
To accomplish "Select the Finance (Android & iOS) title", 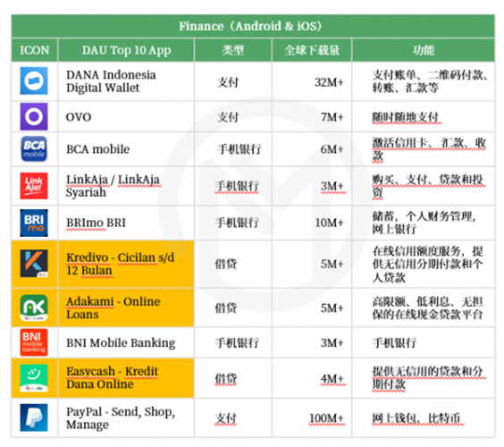I will coord(250,26).
